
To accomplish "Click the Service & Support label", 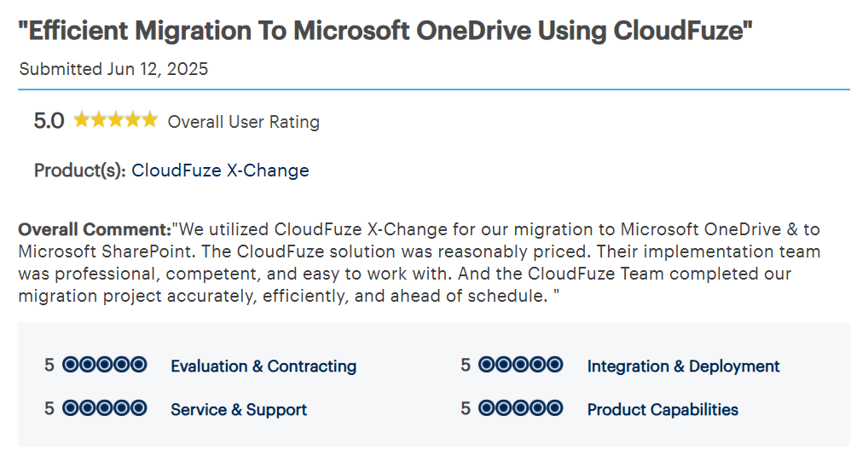I will click(239, 410).
